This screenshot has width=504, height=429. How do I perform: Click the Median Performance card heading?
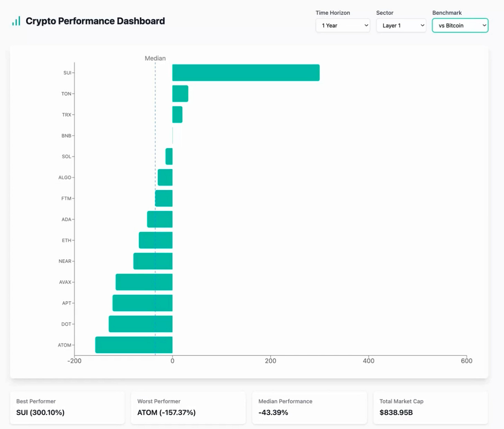pos(285,401)
